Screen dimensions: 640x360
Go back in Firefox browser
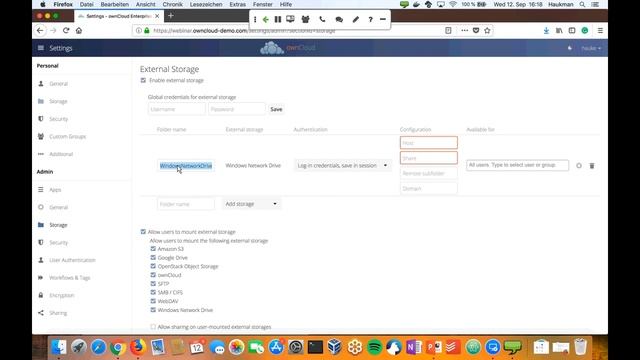(x=40, y=31)
